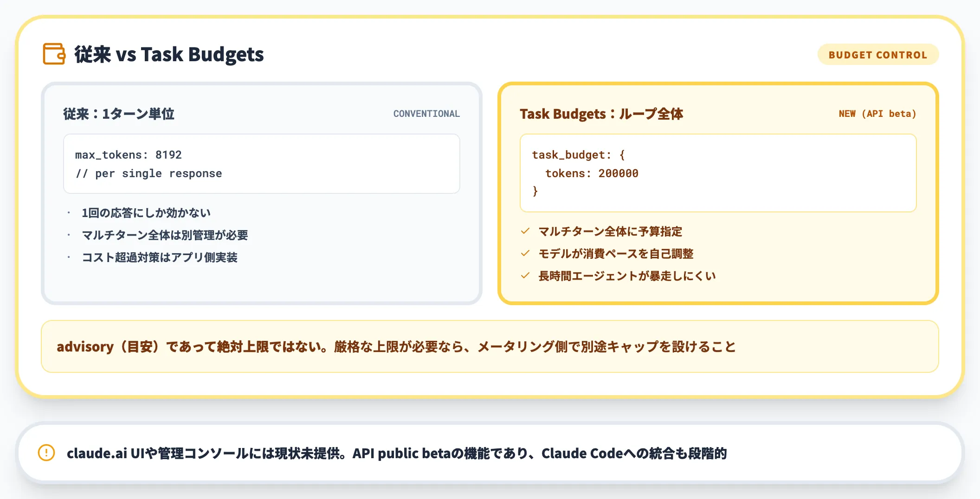Click the bullet next to マルチターン全体は別管理が必要
Viewport: 980px width, 499px height.
click(68, 235)
